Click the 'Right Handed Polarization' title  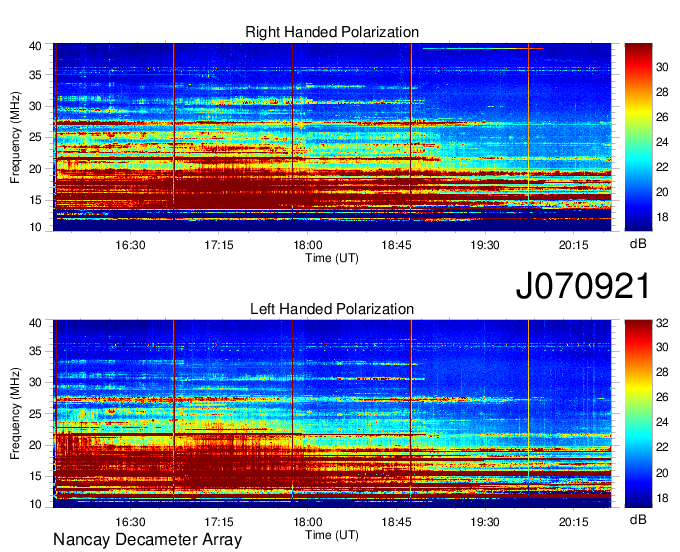332,32
